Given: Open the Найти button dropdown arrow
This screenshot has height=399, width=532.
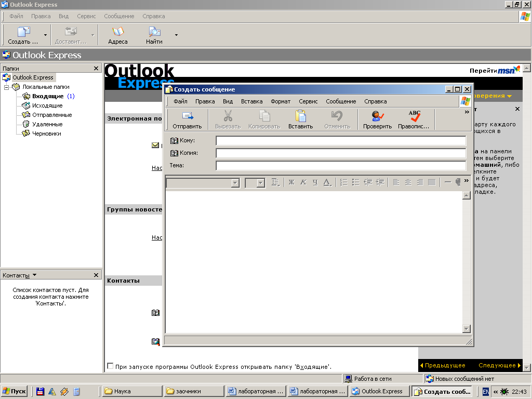Looking at the screenshot, I should (x=176, y=35).
